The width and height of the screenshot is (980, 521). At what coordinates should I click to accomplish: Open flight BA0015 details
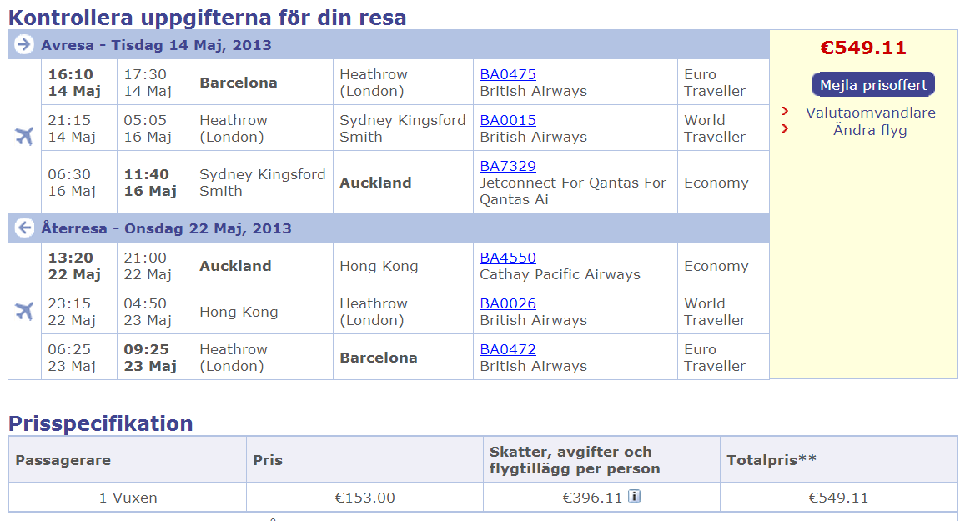[x=507, y=120]
